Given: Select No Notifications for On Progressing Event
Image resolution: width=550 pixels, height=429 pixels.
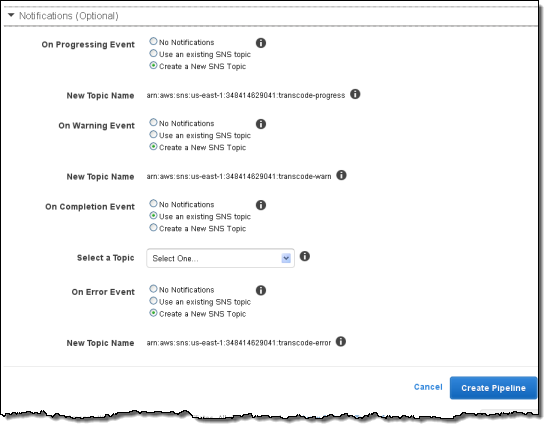Looking at the screenshot, I should tap(153, 41).
